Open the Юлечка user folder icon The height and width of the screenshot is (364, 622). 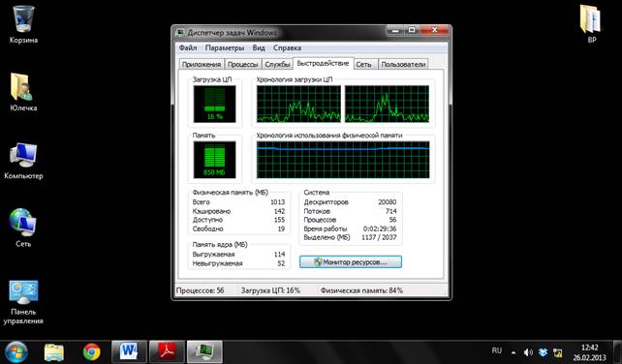[23, 92]
